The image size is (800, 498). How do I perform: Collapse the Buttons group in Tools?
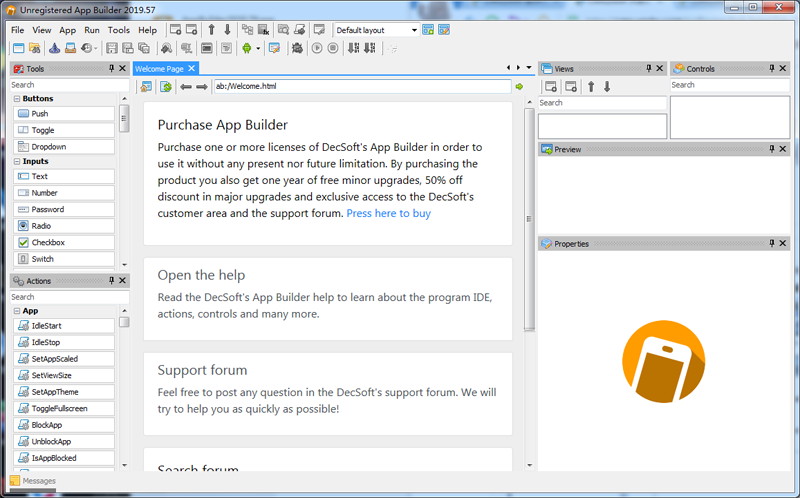coord(17,98)
